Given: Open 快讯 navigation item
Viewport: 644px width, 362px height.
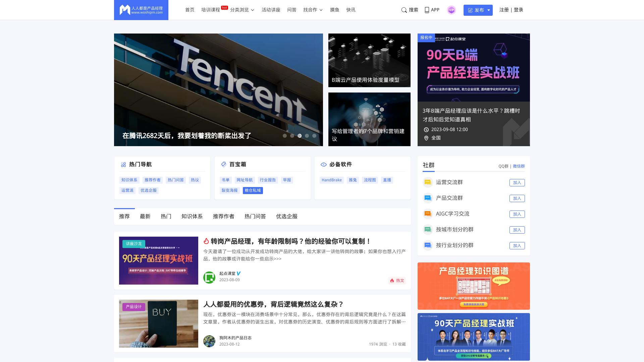Looking at the screenshot, I should coord(351,10).
